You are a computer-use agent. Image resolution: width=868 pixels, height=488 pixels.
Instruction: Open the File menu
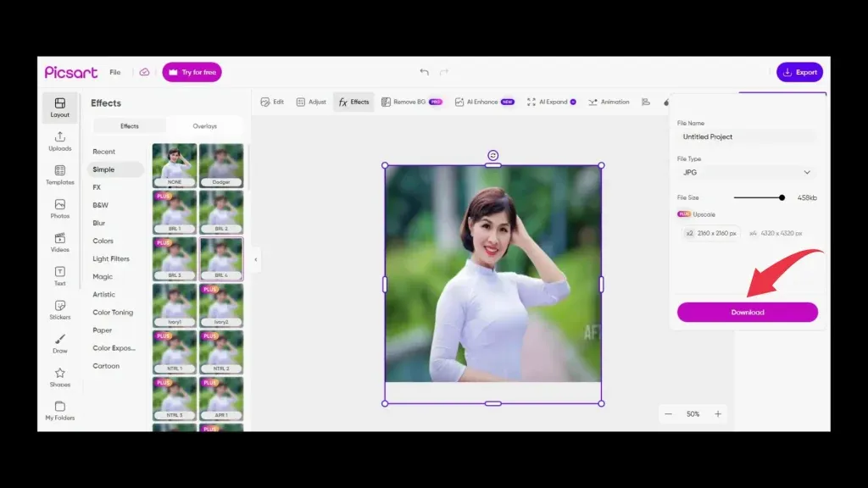point(115,73)
